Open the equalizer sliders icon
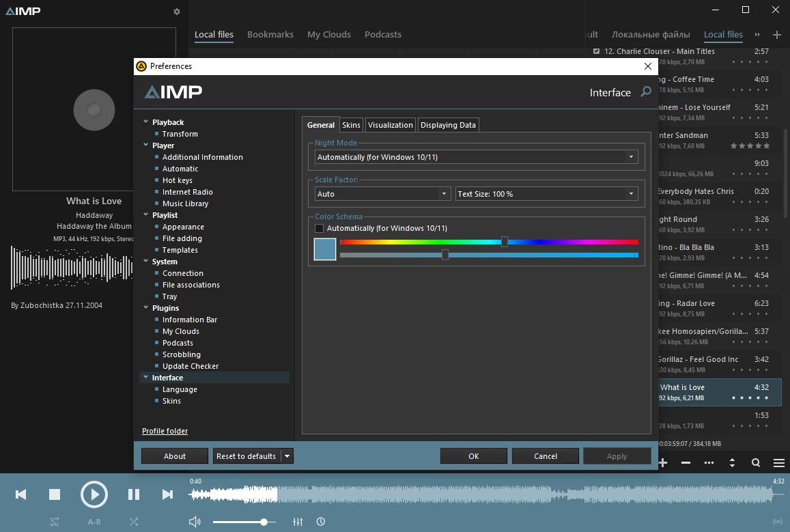Screen dimensions: 790x532 (x=298, y=522)
